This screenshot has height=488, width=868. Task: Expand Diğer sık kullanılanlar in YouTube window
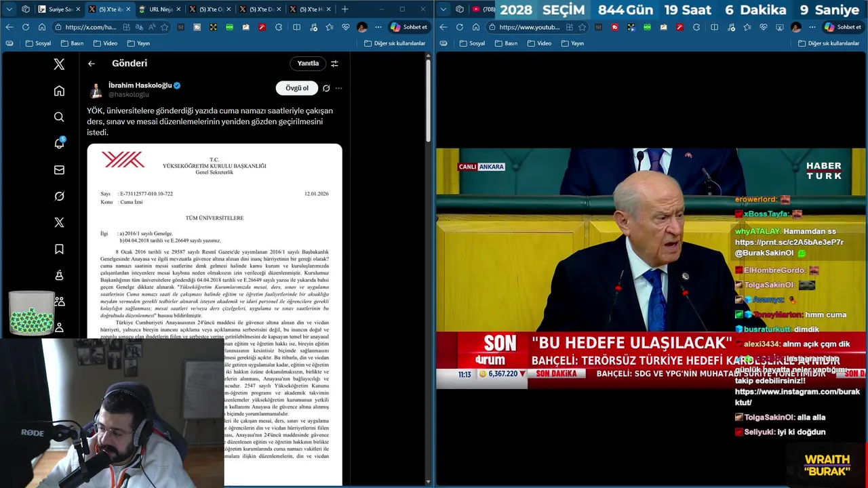(829, 43)
